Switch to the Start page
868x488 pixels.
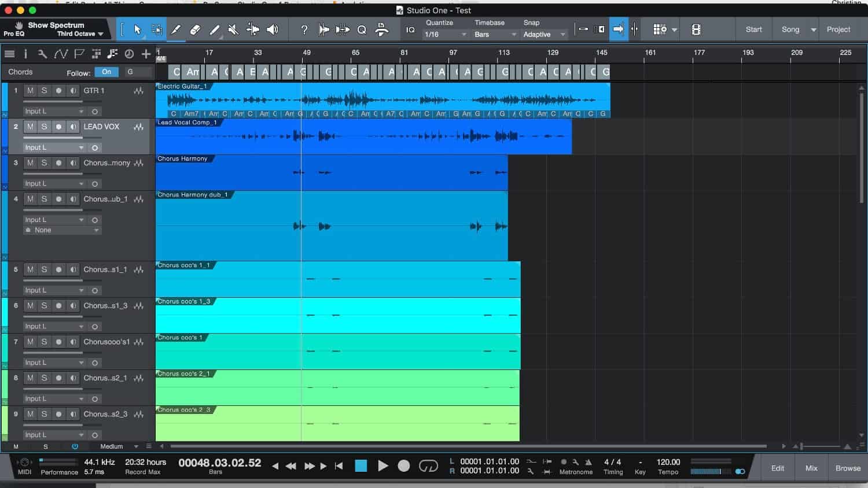coord(753,29)
